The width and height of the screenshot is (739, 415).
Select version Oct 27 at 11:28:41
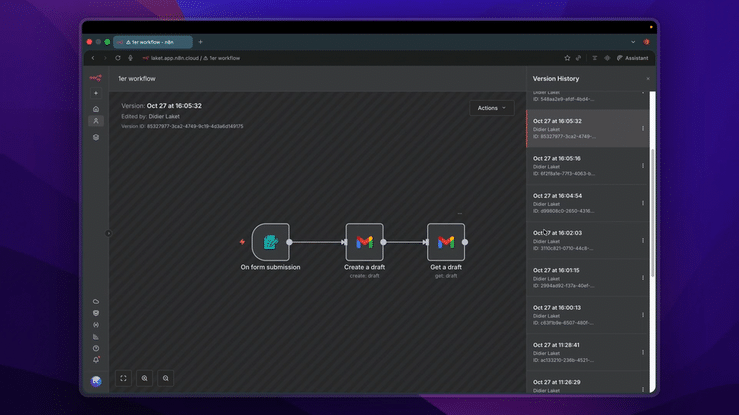point(587,352)
